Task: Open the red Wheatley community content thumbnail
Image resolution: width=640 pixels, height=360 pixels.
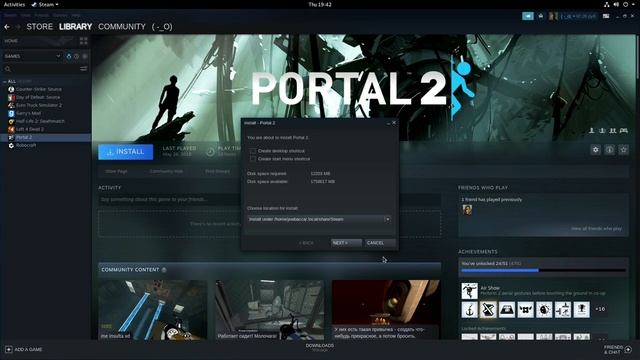Action: coord(386,310)
